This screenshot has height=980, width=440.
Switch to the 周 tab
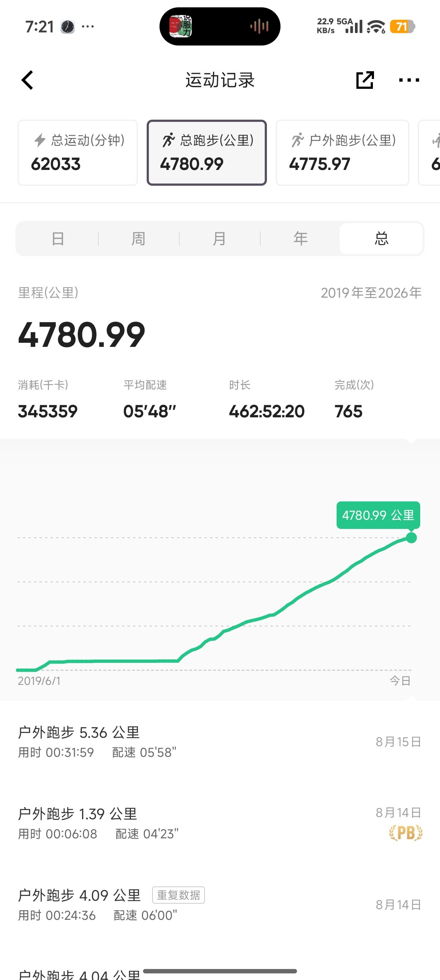point(138,239)
